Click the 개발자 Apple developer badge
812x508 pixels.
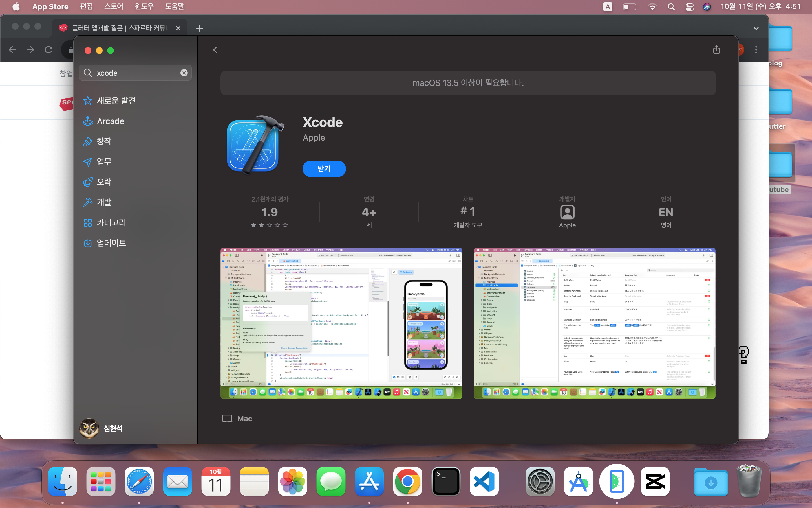coord(567,212)
